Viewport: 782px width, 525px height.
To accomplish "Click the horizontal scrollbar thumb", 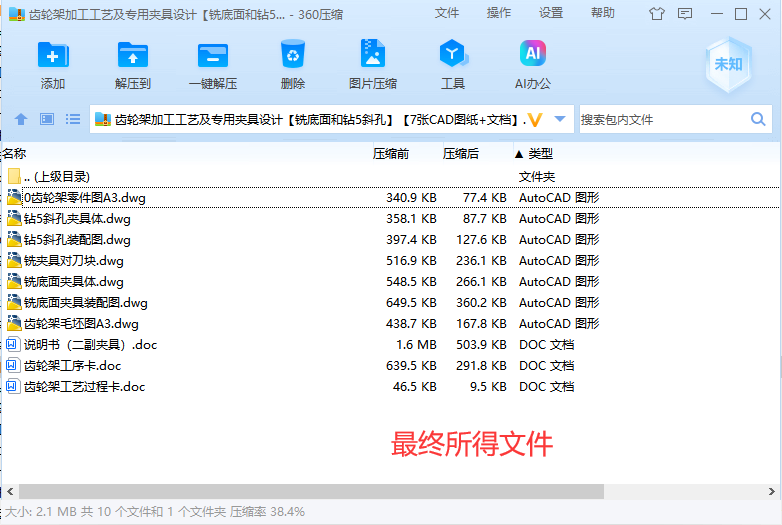I will [x=311, y=491].
